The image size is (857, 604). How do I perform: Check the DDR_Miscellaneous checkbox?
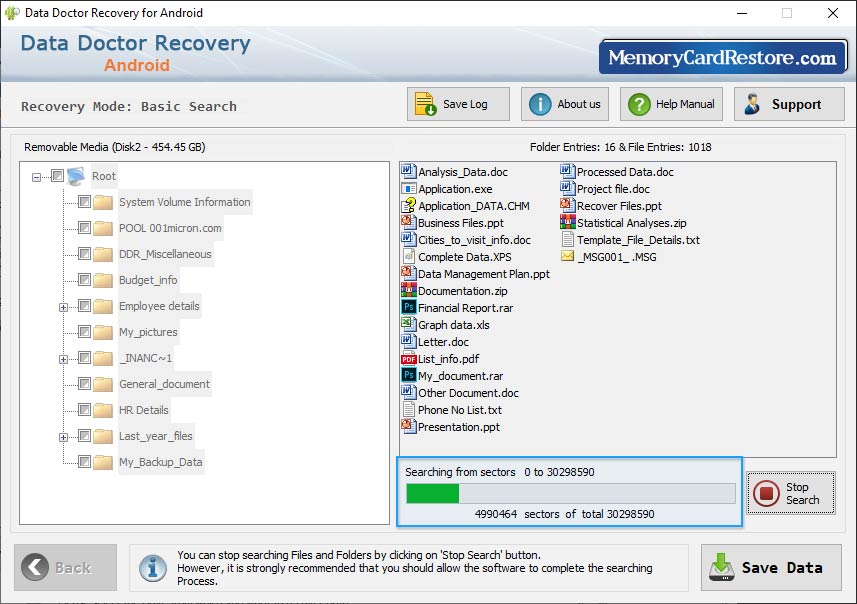click(84, 254)
